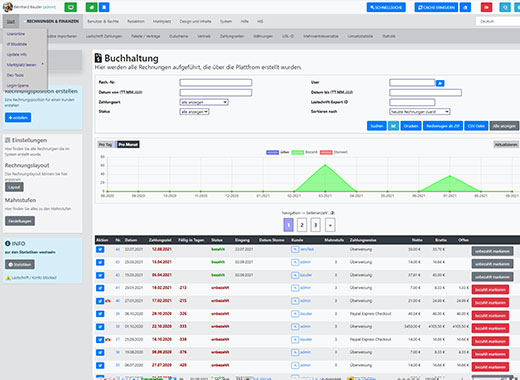Open the Status filter dropdown
This screenshot has height=380, width=520.
click(194, 112)
